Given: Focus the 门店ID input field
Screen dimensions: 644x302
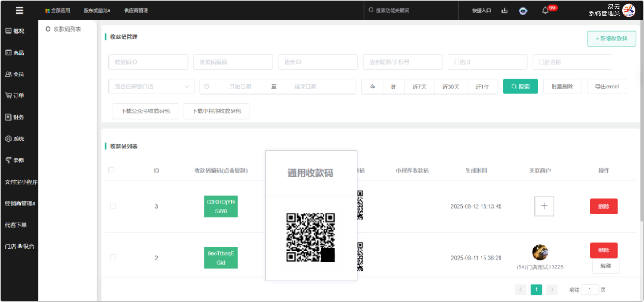Looking at the screenshot, I should (488, 62).
